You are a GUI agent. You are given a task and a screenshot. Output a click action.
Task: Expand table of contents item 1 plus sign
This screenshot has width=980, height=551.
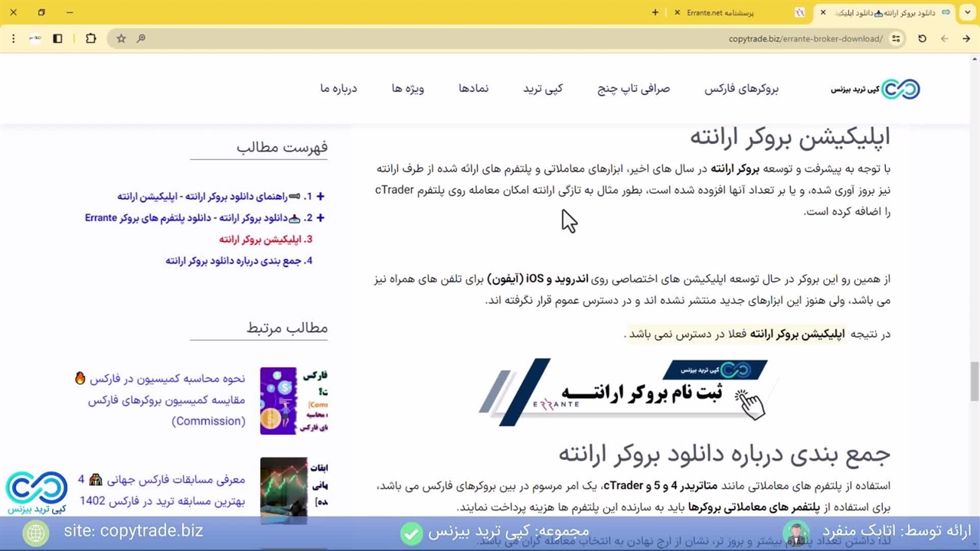[x=320, y=196]
